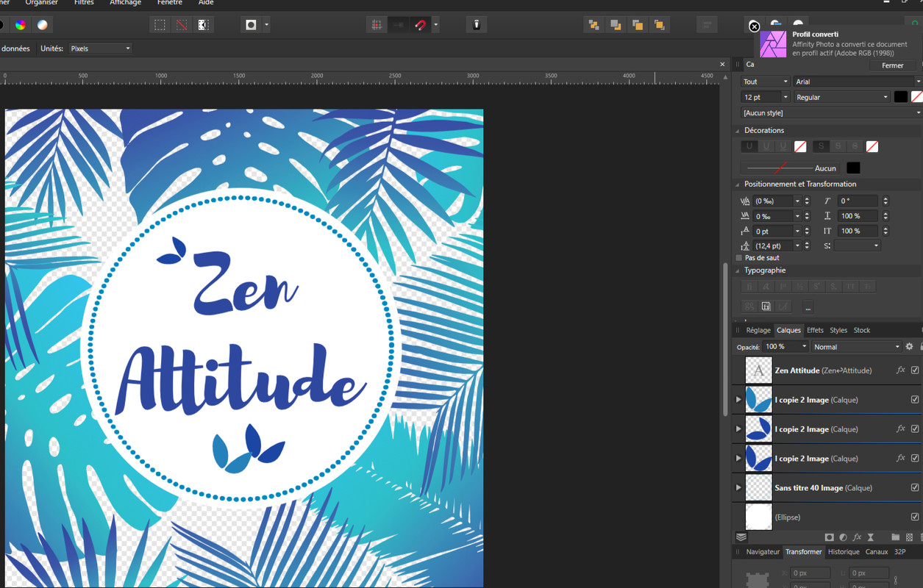Click the black swatch next to Aucun

853,168
